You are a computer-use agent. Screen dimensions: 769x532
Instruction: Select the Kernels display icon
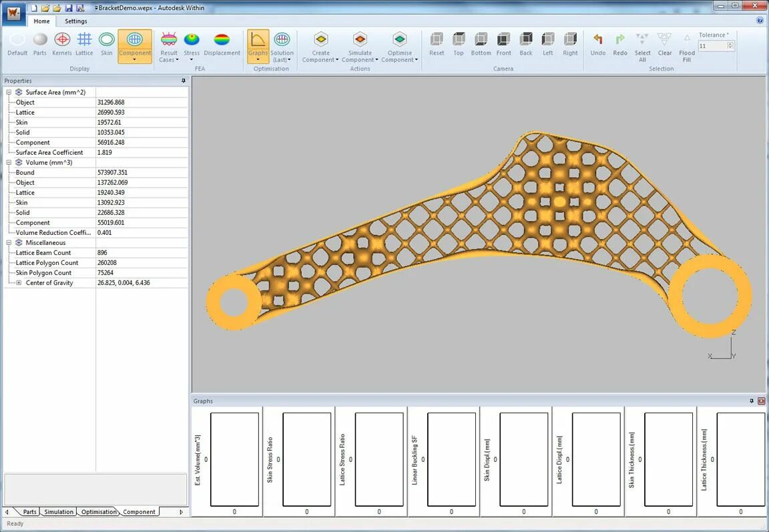pos(62,43)
